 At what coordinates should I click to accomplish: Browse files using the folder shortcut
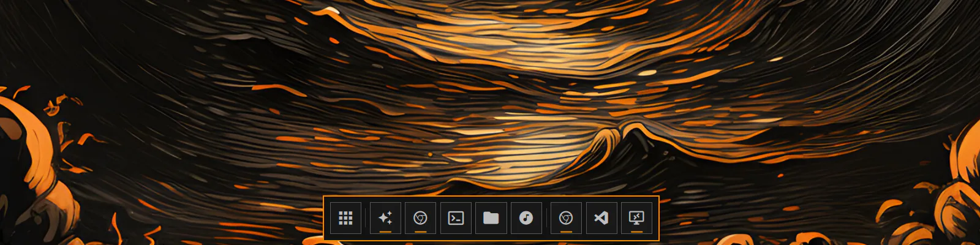tap(491, 218)
